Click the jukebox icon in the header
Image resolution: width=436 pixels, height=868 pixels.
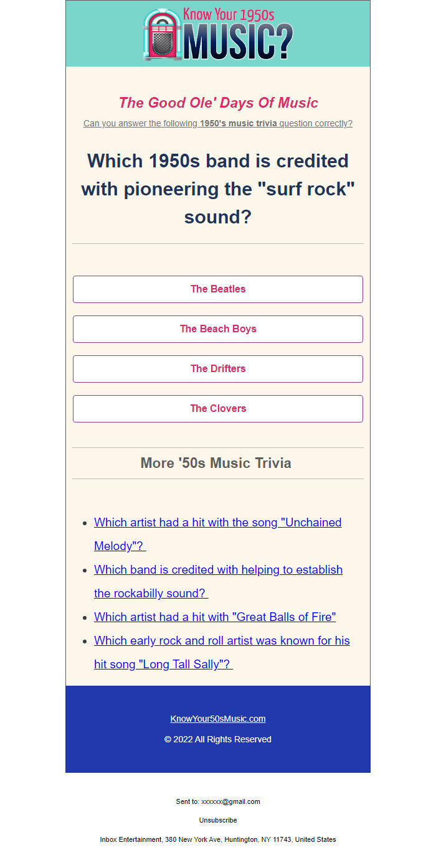click(x=161, y=35)
